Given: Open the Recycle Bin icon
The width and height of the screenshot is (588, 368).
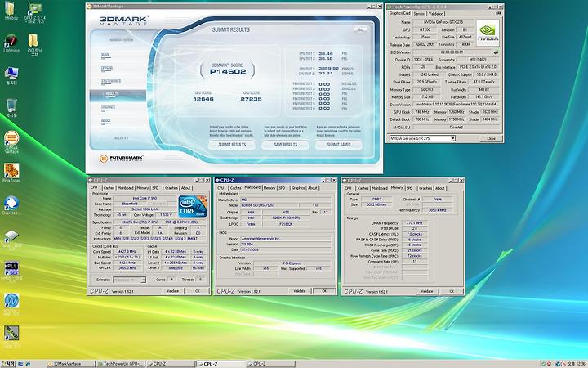Looking at the screenshot, I should [11, 105].
